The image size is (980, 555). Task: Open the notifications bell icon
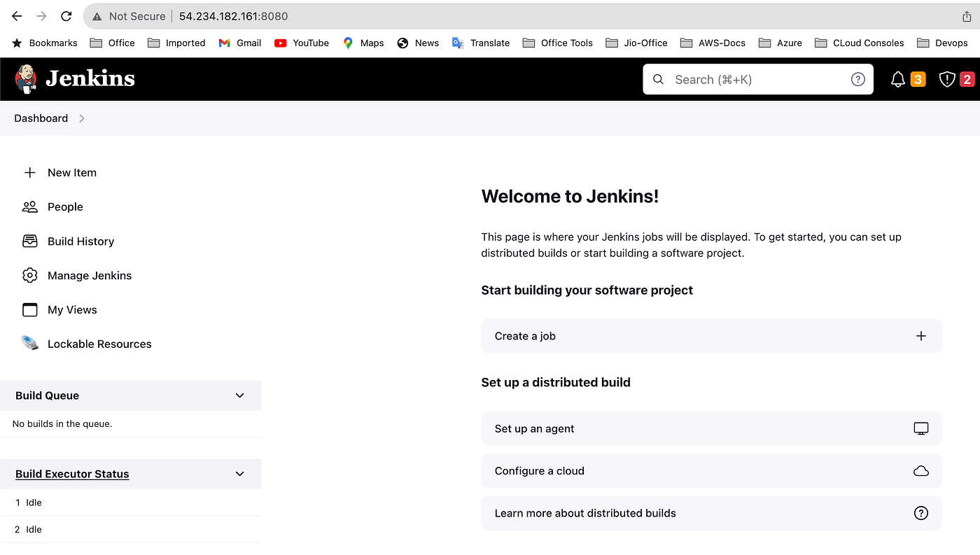[898, 79]
